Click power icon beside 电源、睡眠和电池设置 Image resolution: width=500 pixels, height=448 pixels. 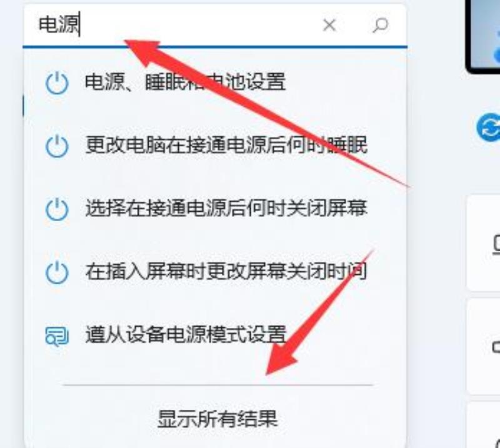click(x=57, y=83)
